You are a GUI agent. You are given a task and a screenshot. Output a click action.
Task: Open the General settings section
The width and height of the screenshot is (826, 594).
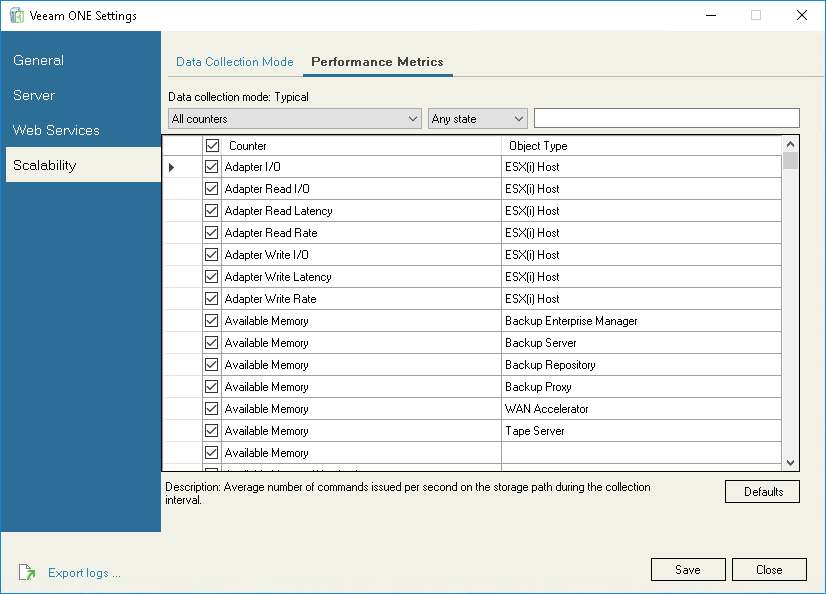[39, 60]
